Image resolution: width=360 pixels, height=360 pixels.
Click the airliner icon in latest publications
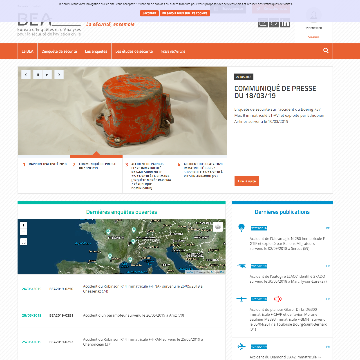click(x=241, y=347)
